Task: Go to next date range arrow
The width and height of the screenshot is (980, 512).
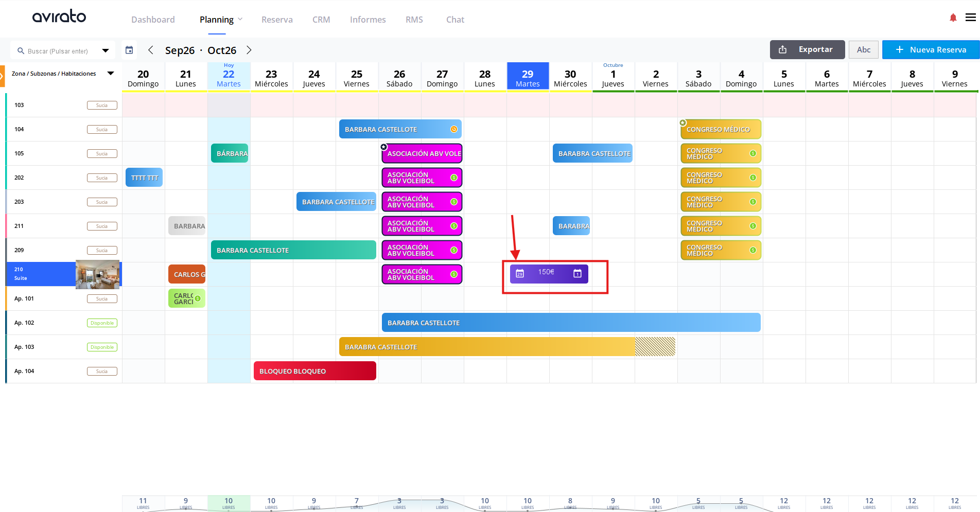Action: pyautogui.click(x=249, y=50)
